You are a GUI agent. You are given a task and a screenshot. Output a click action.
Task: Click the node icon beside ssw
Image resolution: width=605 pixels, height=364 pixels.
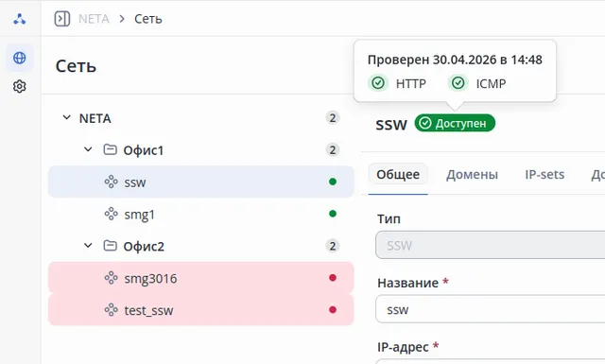112,182
